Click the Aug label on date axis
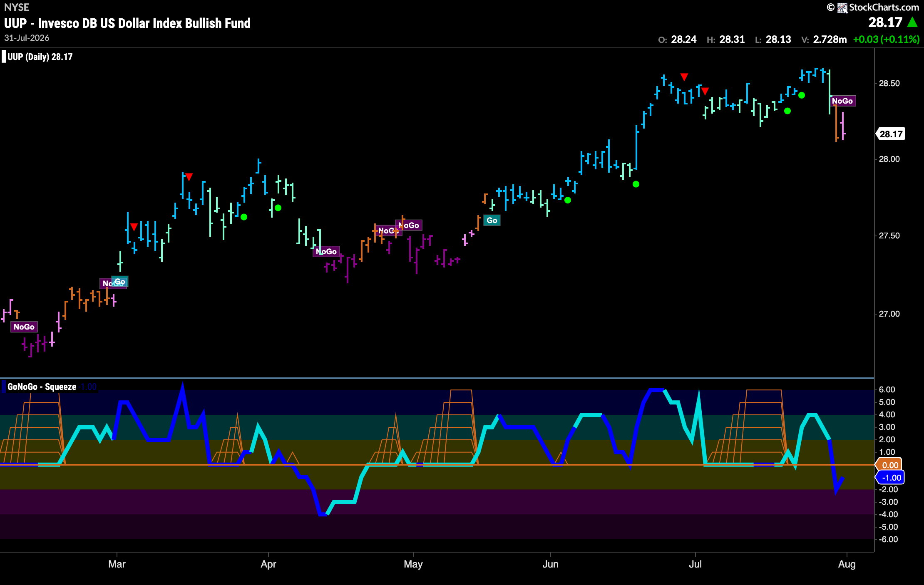This screenshot has height=585, width=924. (847, 564)
